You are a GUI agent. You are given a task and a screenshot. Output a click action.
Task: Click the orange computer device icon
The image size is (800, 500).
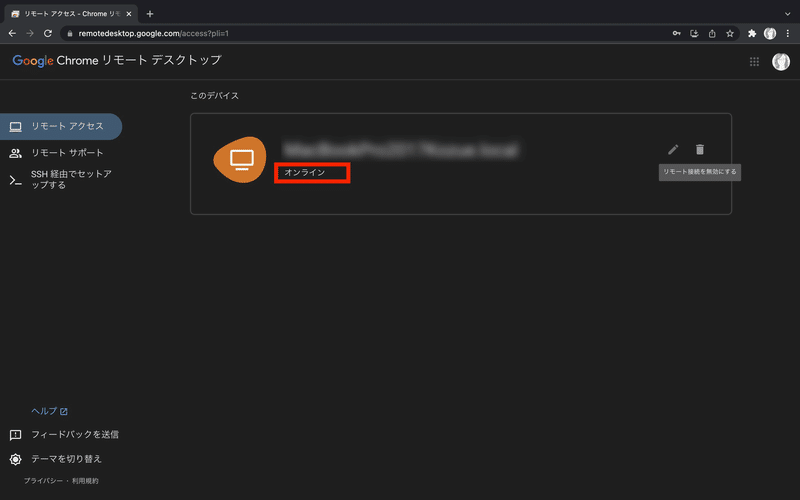240,160
